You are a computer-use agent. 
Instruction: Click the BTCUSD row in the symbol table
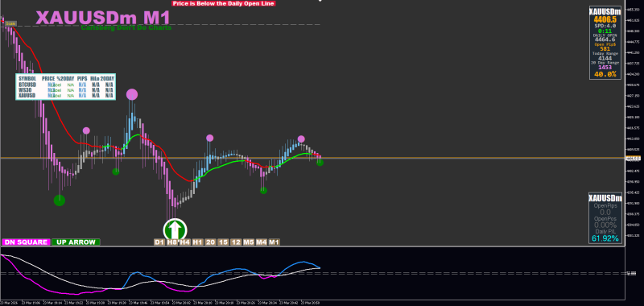point(66,85)
